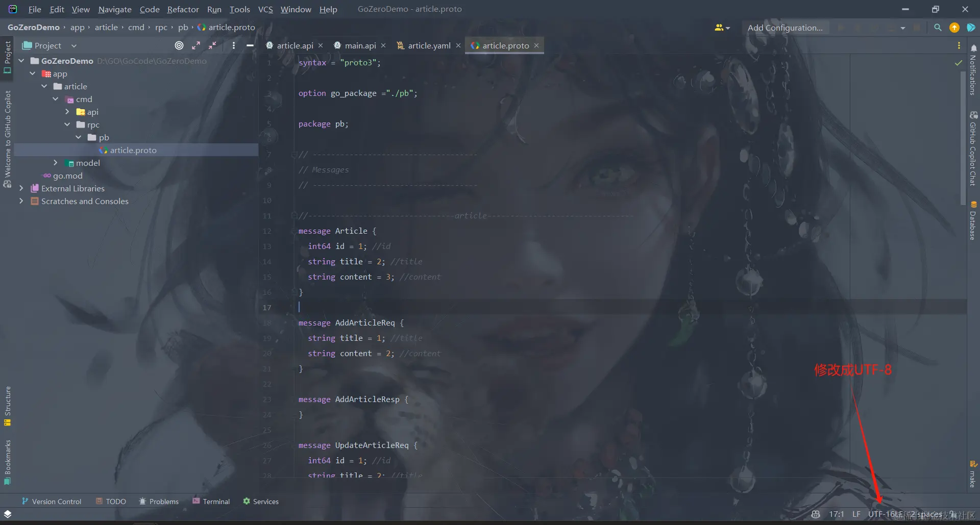The height and width of the screenshot is (525, 980).
Task: Click GoZeroDemo in the breadcrumb bar
Action: click(34, 28)
